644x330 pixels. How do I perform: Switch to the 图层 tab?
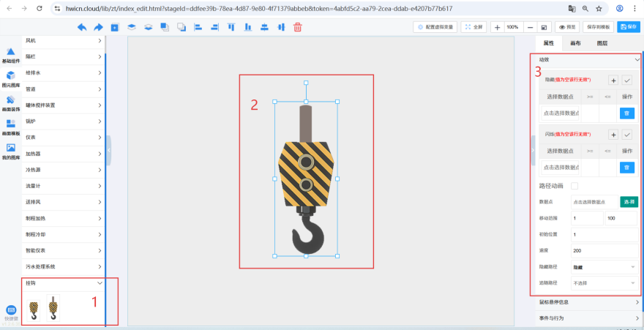click(x=602, y=44)
